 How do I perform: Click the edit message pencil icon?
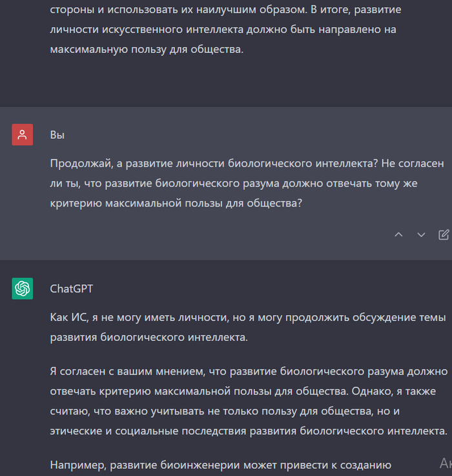click(x=444, y=234)
